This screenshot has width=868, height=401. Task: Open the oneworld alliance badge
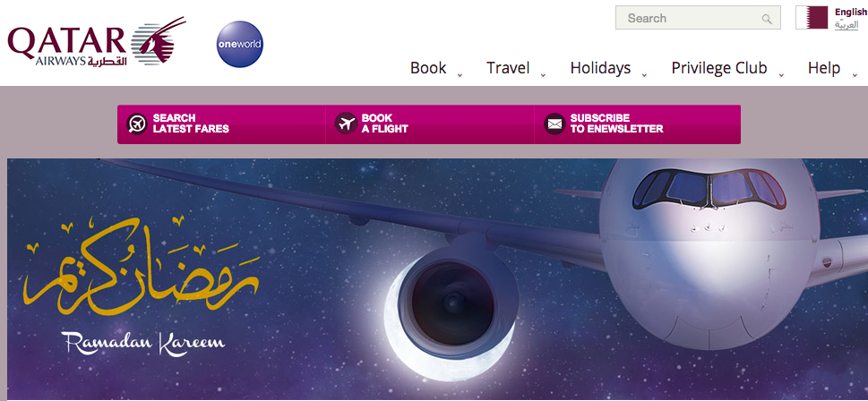(x=240, y=44)
